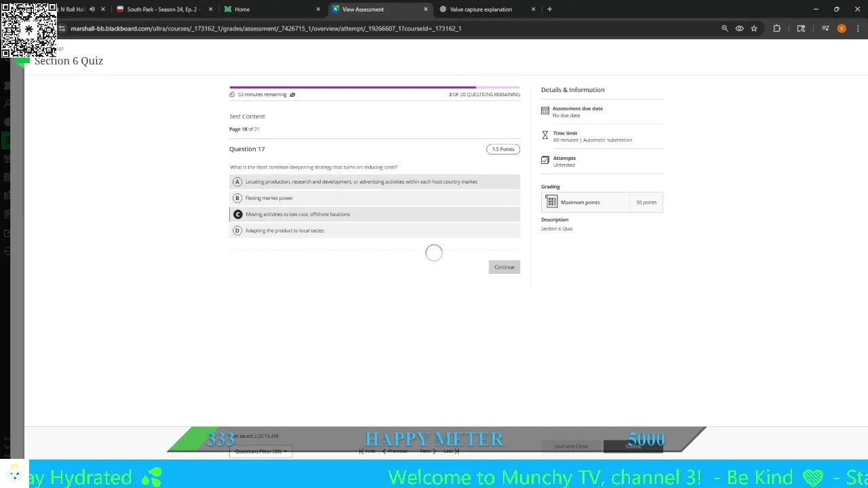Open the Questions Filter (20) dropdown
Viewport: 868px width, 488px height.
tap(260, 451)
